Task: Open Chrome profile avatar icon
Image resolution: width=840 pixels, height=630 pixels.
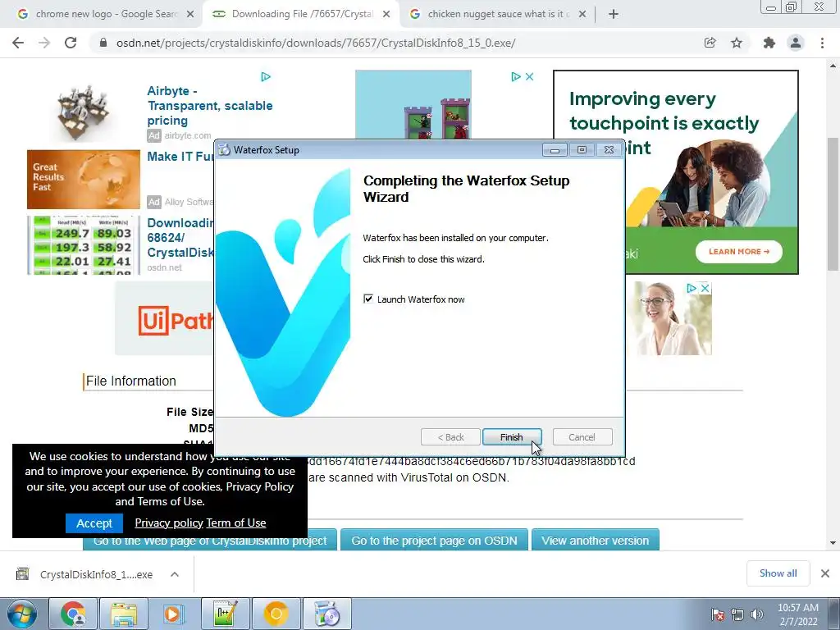Action: tap(796, 43)
